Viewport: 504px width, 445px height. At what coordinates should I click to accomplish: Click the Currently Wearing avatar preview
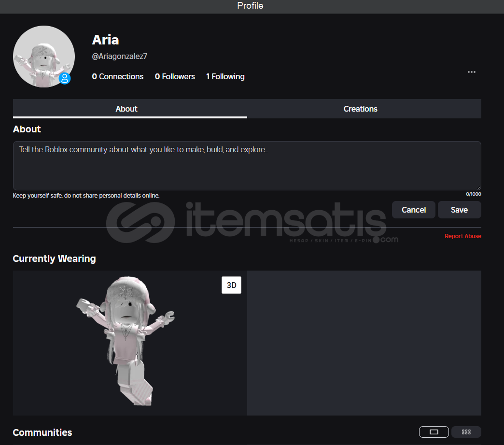pos(130,343)
